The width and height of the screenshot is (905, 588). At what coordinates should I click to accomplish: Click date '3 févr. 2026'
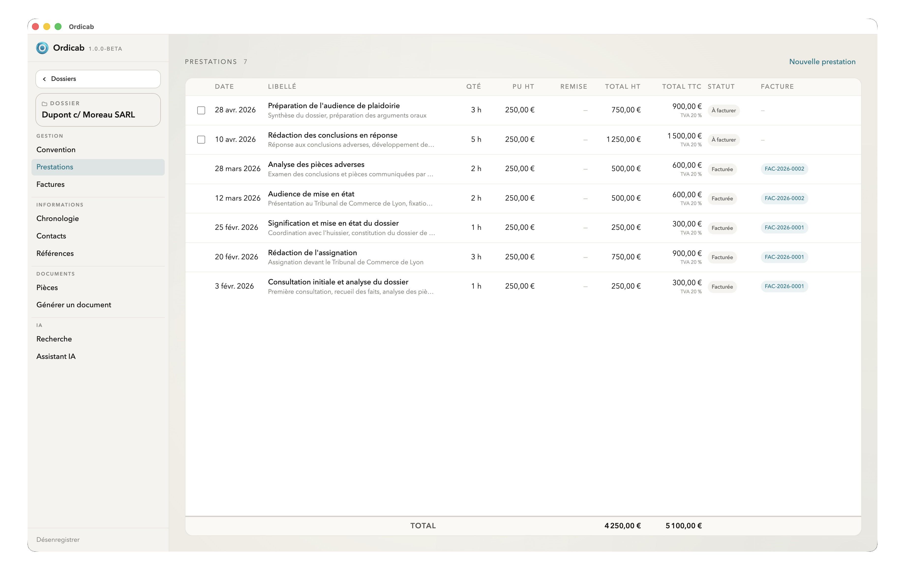coord(234,286)
